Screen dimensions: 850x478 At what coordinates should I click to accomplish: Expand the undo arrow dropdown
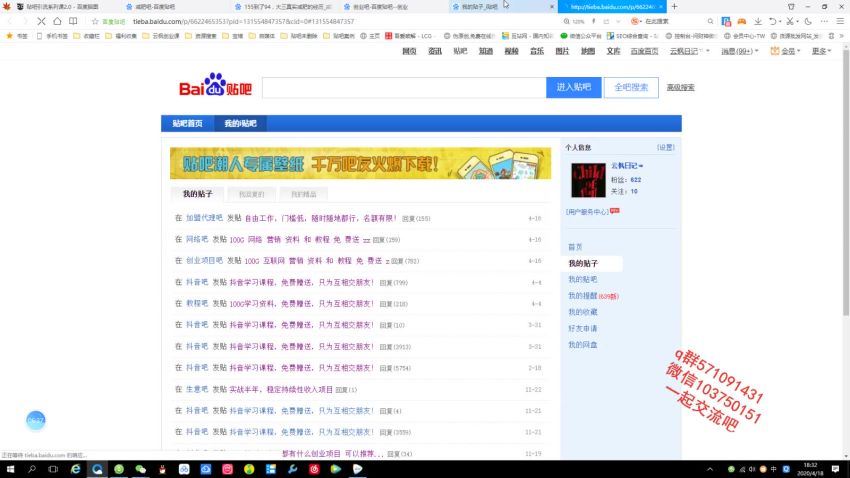pos(780,22)
